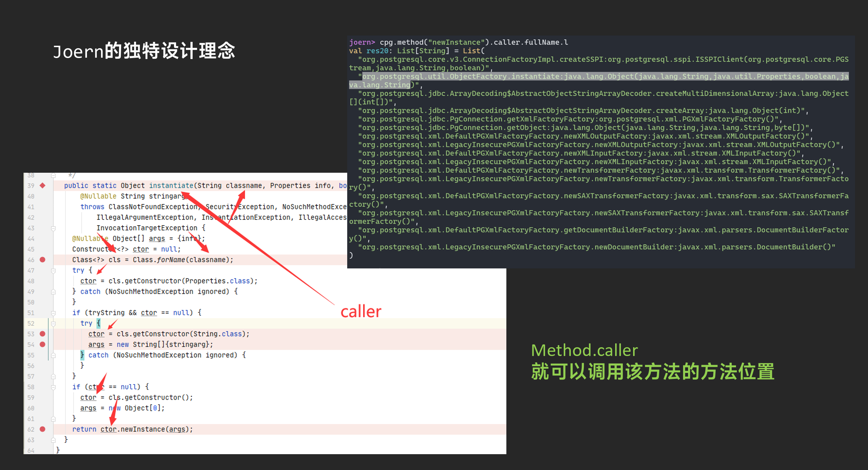Click the 'PgConnection.getObject' result entry
The width and height of the screenshot is (868, 470).
click(x=585, y=127)
